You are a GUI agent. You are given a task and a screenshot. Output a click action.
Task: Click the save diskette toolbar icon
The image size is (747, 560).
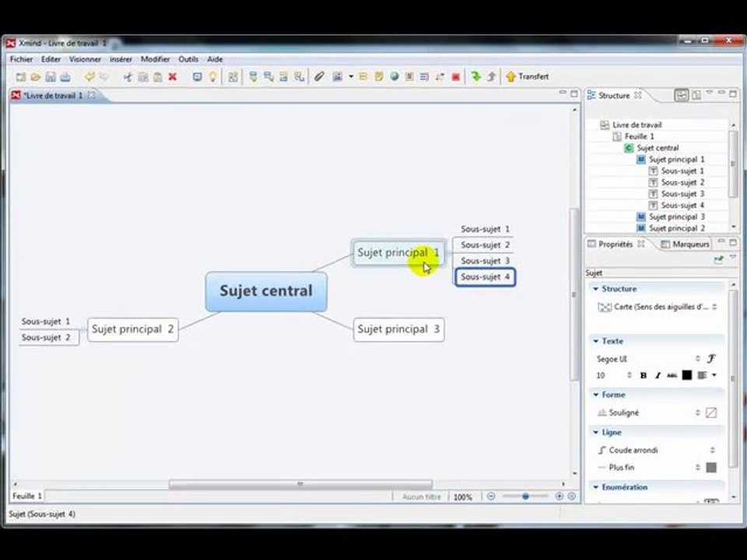click(51, 77)
